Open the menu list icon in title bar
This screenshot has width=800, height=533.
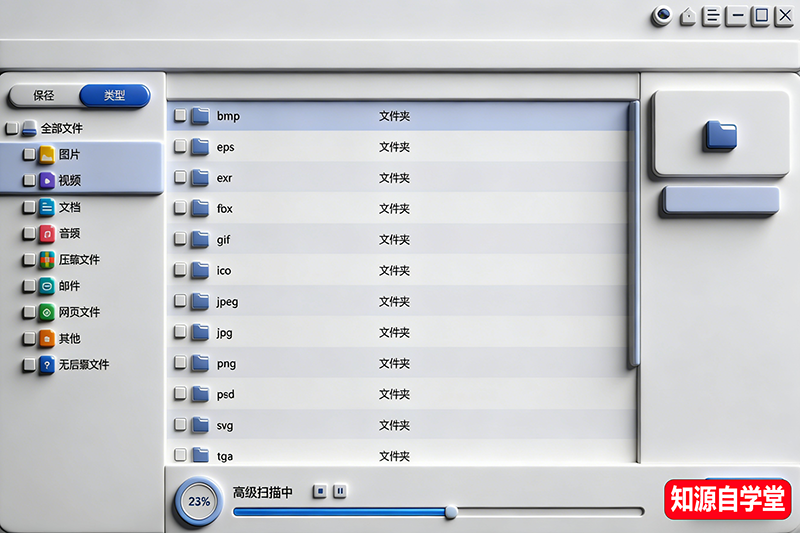click(x=711, y=16)
